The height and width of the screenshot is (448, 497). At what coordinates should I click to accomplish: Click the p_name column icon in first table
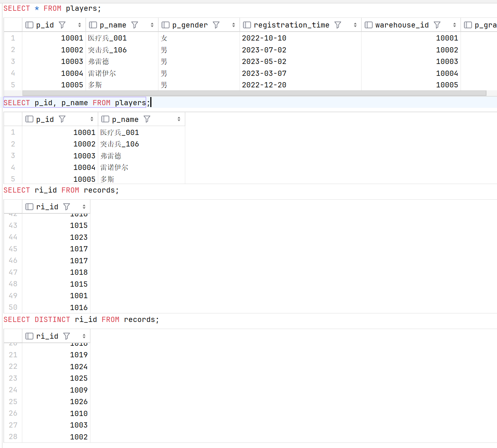(x=93, y=25)
